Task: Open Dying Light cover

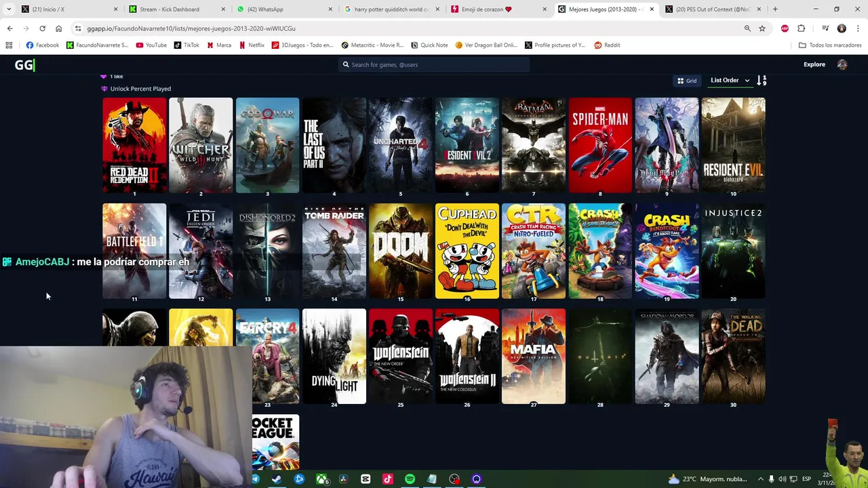Action: click(x=334, y=357)
